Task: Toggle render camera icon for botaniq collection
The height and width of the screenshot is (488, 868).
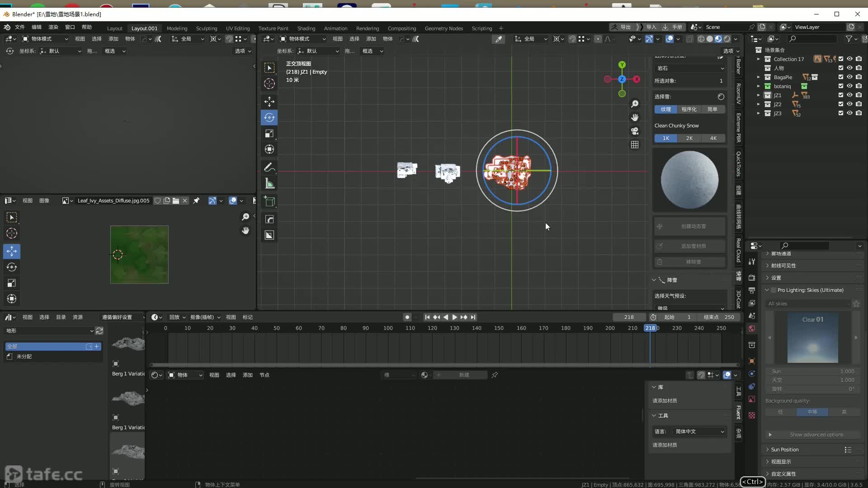Action: (859, 86)
